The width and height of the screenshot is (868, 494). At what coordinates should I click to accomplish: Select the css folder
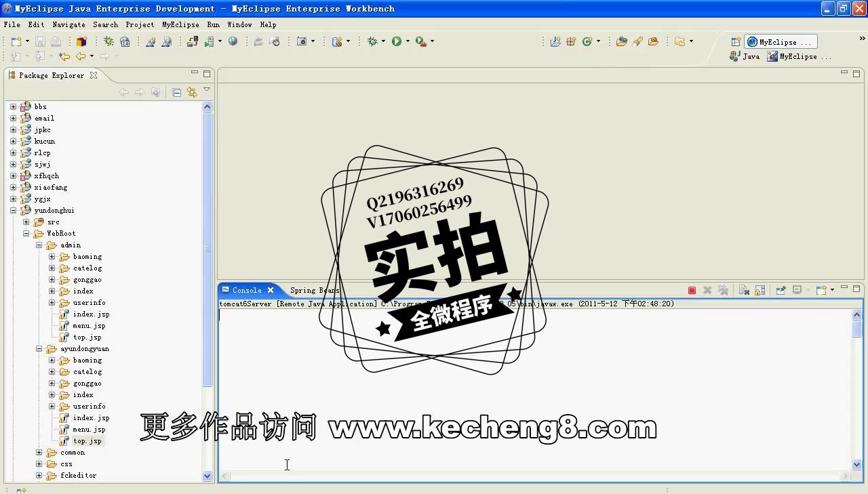(x=66, y=464)
